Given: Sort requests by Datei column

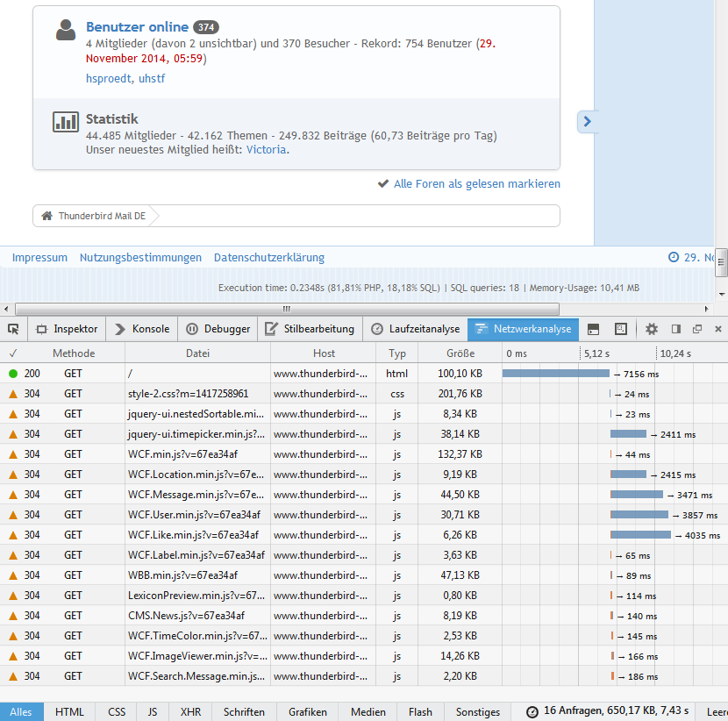Looking at the screenshot, I should pos(197,353).
